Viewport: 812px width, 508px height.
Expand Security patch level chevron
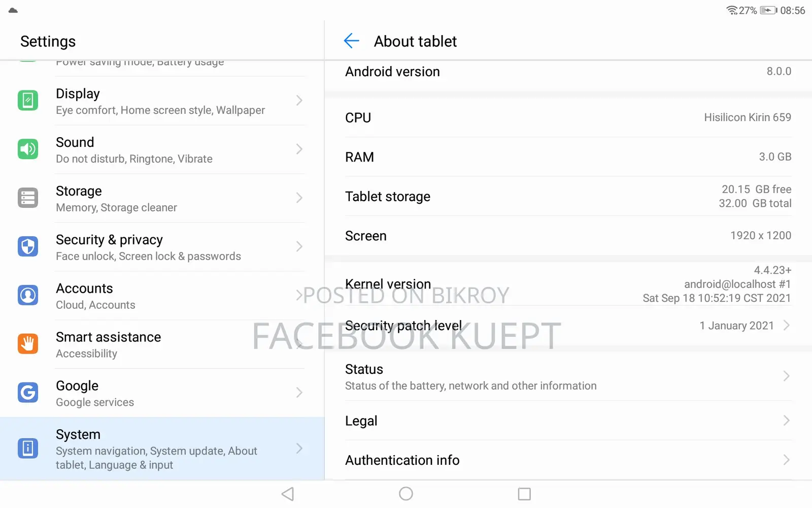[787, 325]
